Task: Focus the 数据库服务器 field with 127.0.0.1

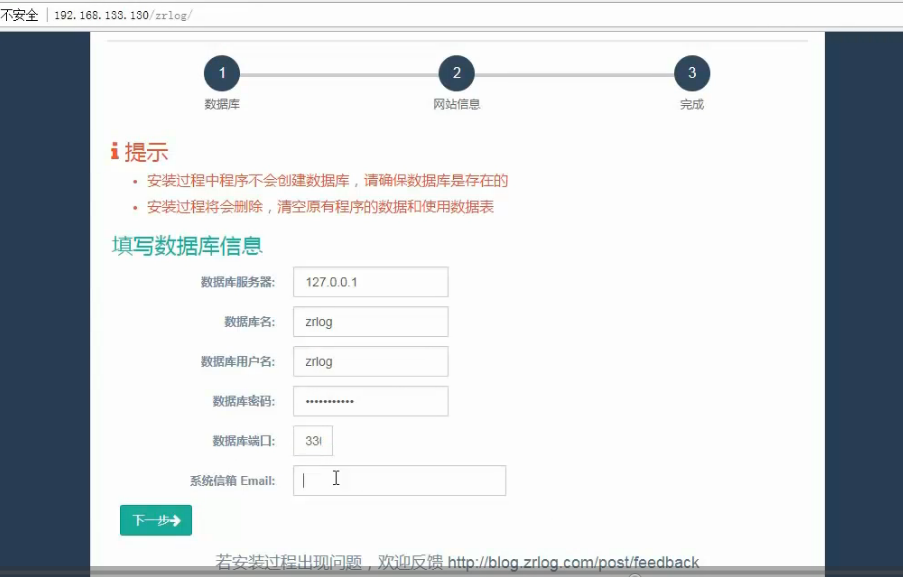Action: tap(370, 282)
